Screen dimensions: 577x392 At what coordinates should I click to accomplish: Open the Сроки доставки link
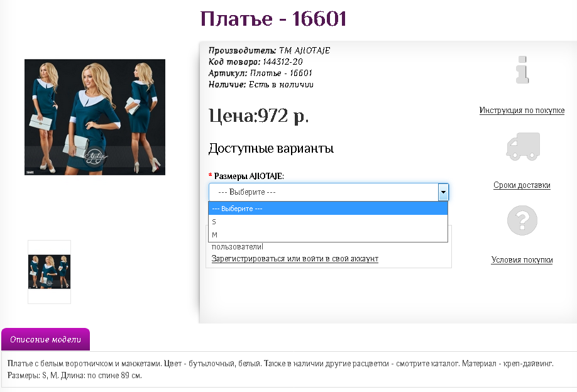(x=522, y=185)
